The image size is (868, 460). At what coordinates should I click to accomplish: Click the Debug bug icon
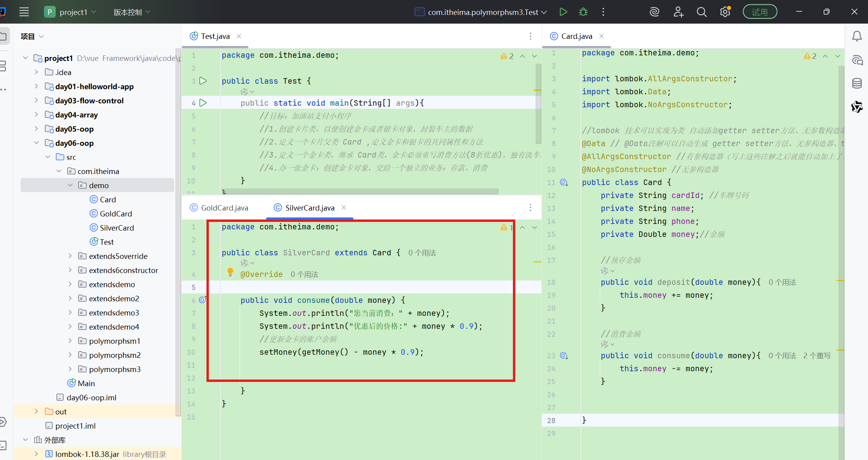click(583, 12)
